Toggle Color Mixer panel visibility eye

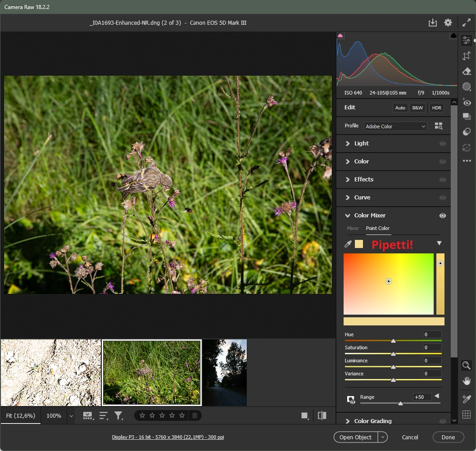click(x=442, y=216)
